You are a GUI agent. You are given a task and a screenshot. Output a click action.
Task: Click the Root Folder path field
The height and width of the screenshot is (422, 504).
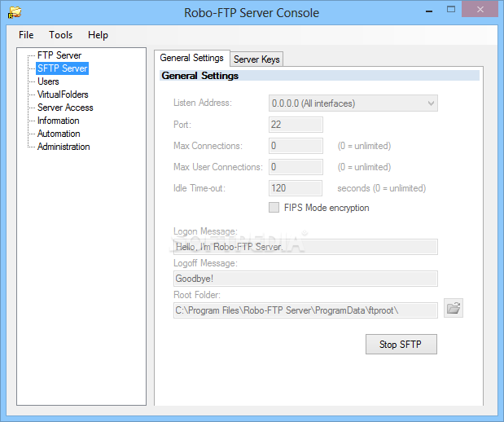(x=305, y=310)
